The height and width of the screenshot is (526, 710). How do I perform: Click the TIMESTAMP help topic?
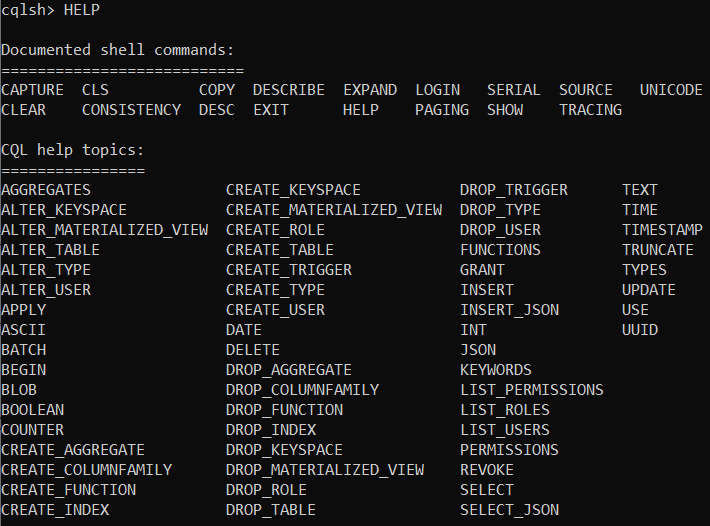[x=662, y=230]
